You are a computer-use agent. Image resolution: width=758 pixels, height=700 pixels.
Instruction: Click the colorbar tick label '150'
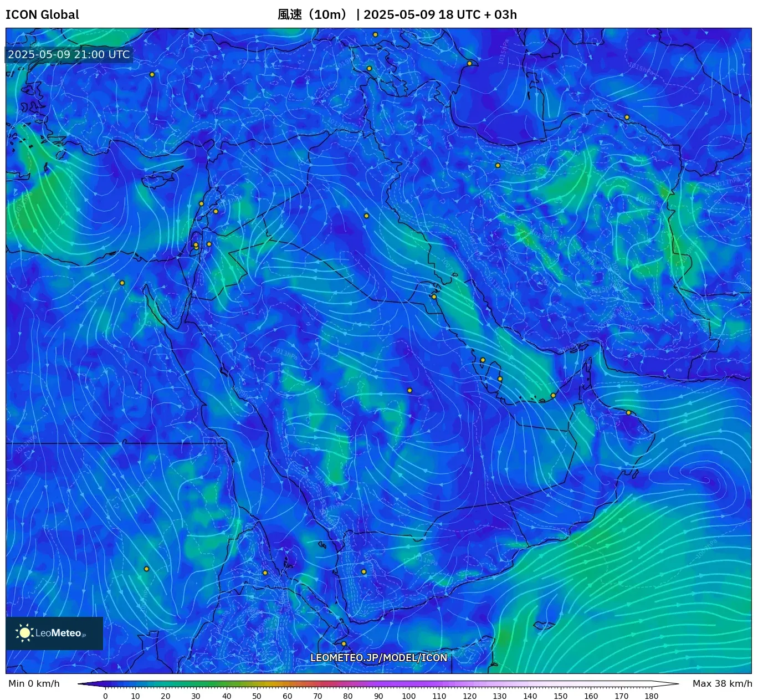[561, 696]
